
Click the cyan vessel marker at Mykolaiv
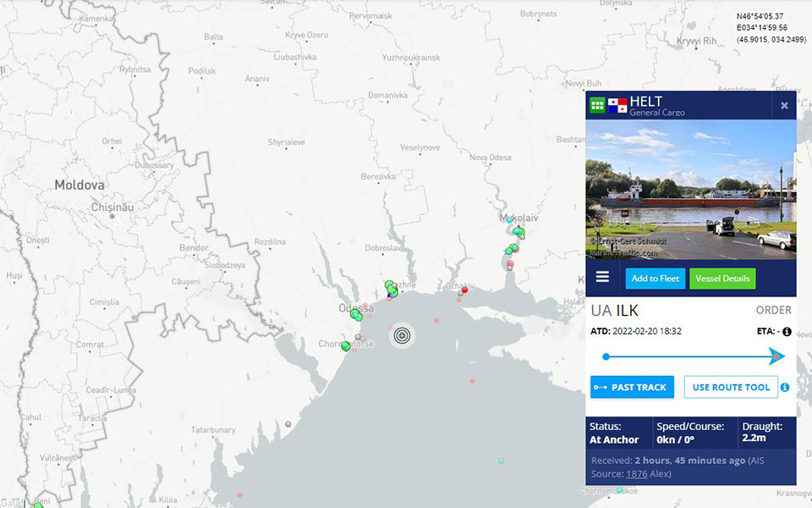510,218
